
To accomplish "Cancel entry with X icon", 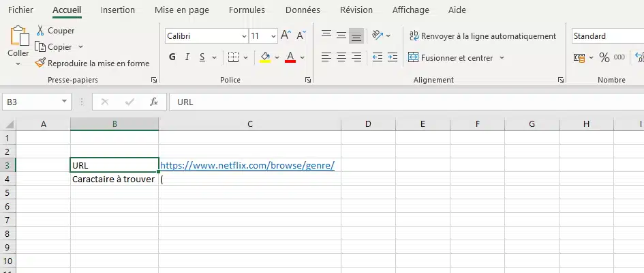I will [x=105, y=102].
